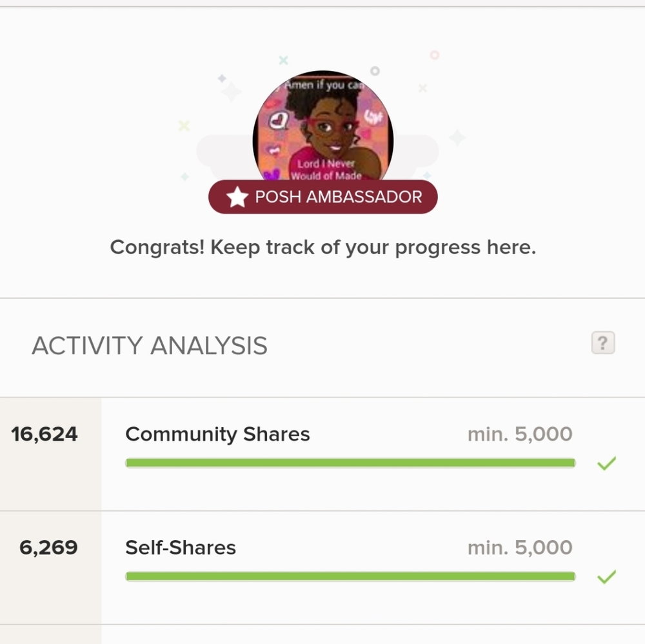Click the ACTIVITY ANALYSIS heading
This screenshot has width=645, height=644.
click(150, 345)
